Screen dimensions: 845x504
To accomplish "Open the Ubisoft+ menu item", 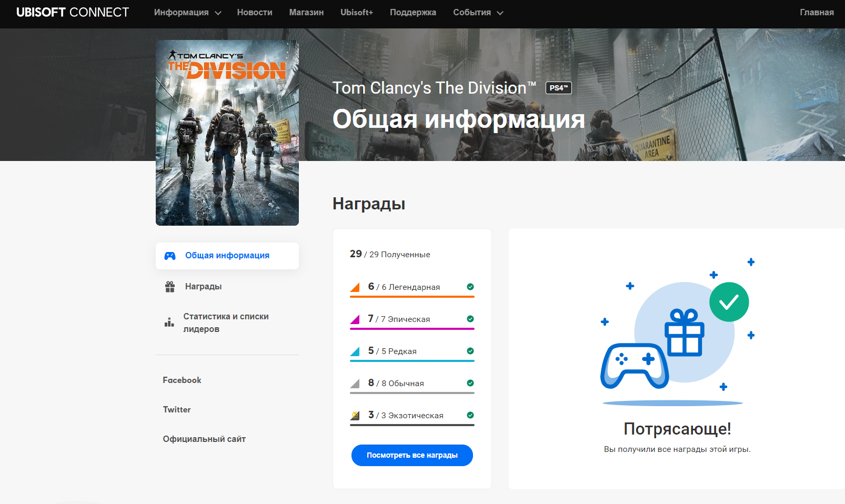I will tap(357, 12).
